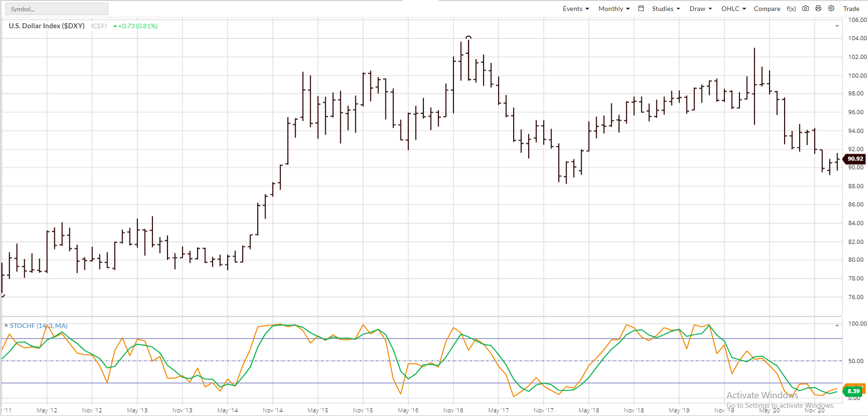Open the Events dropdown menu
868x416 pixels.
[x=576, y=9]
